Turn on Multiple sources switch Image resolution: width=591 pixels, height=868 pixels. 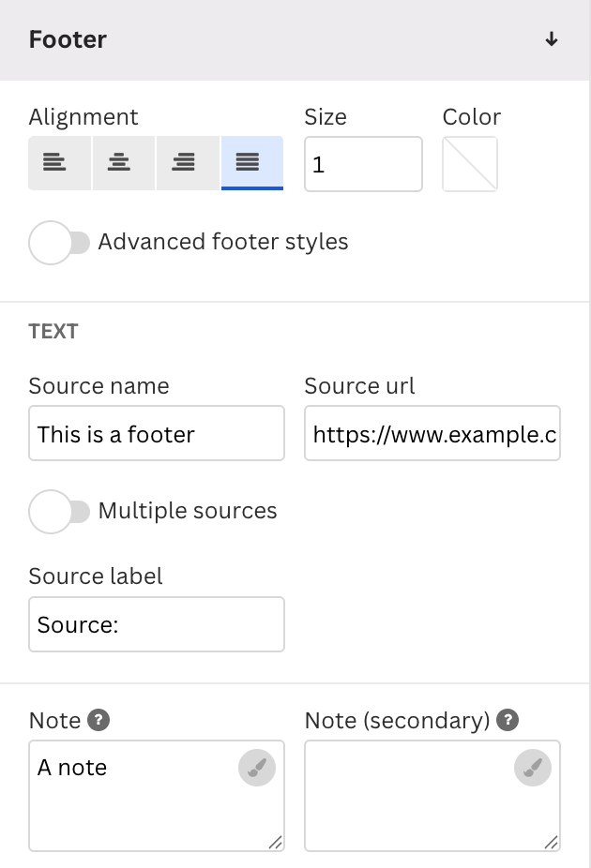pyautogui.click(x=58, y=512)
